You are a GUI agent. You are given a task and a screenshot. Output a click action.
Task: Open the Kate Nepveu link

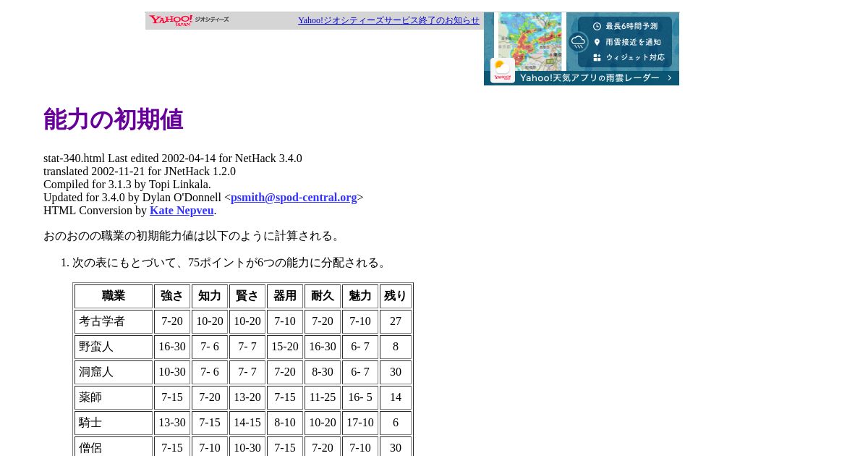(182, 211)
